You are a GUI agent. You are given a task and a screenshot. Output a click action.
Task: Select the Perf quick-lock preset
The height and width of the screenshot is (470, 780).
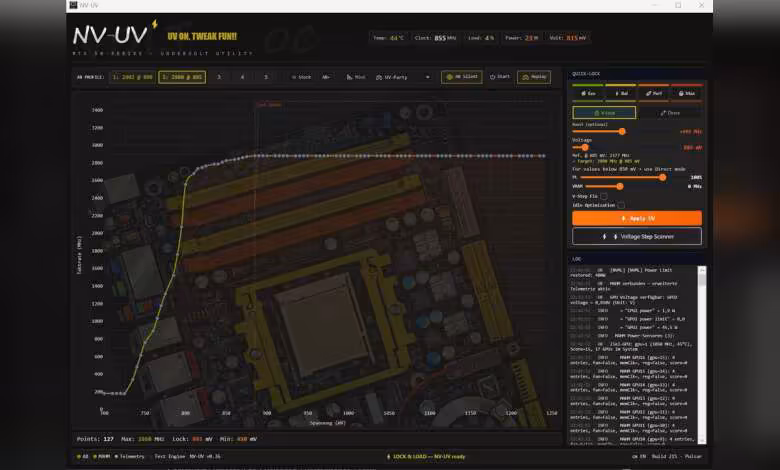coord(654,93)
